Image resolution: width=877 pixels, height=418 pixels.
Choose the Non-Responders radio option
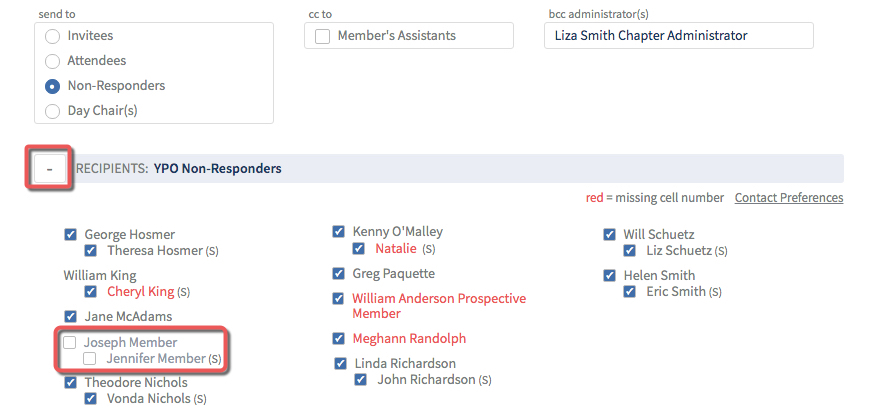(52, 86)
